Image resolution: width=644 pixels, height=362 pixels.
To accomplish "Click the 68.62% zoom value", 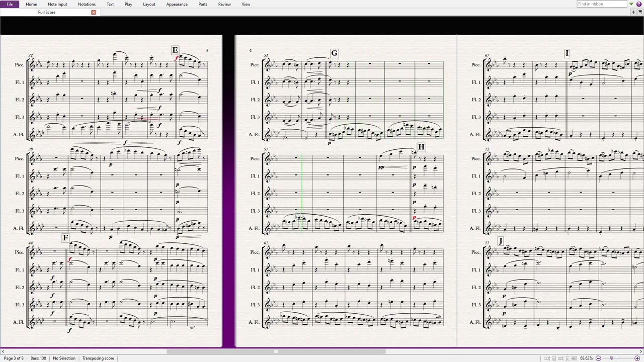I will tap(587, 358).
